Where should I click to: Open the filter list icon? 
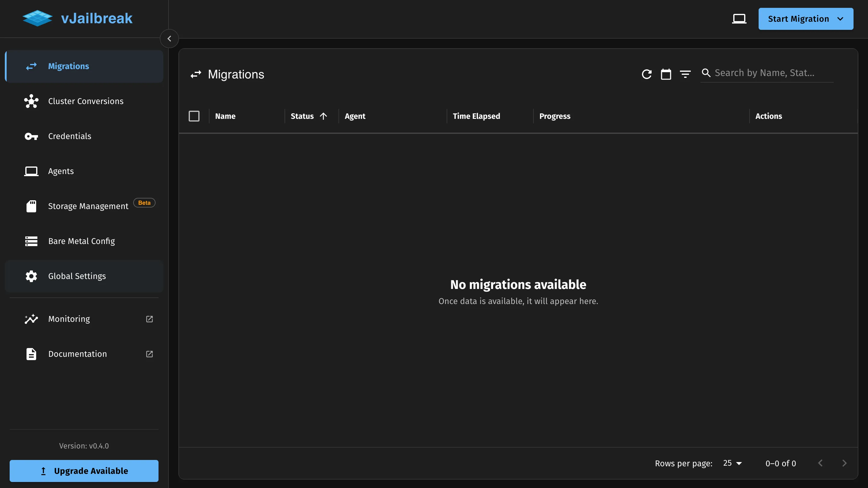click(x=685, y=74)
